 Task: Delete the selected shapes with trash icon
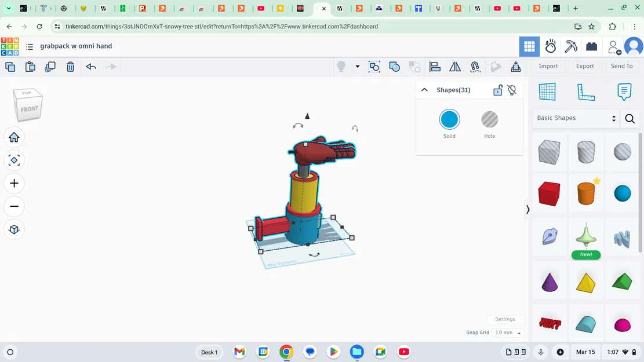pyautogui.click(x=70, y=67)
